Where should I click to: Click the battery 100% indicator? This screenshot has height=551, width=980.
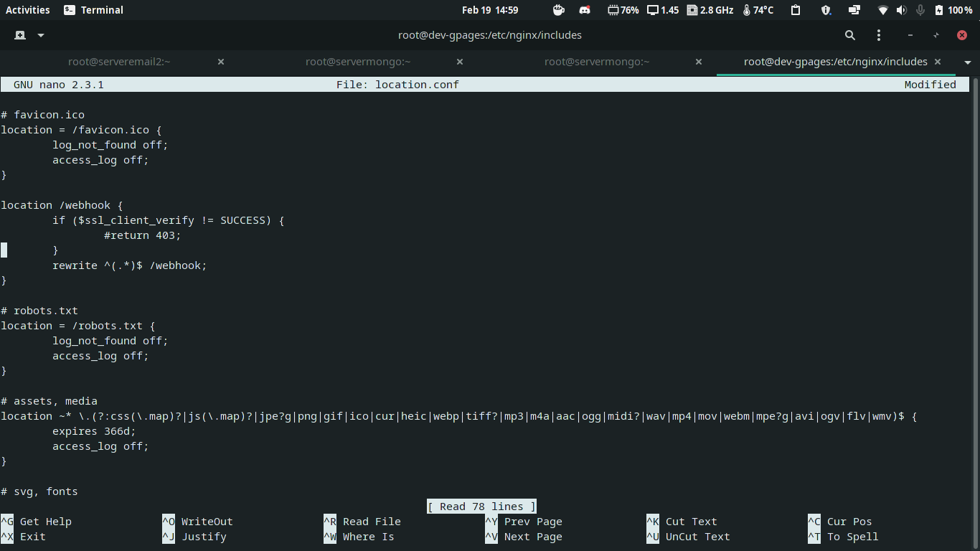(953, 10)
